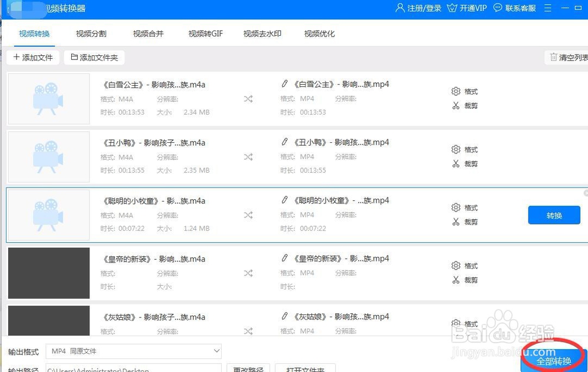The width and height of the screenshot is (588, 372).
Task: Switch to the 视频合并 tab
Action: pos(148,33)
